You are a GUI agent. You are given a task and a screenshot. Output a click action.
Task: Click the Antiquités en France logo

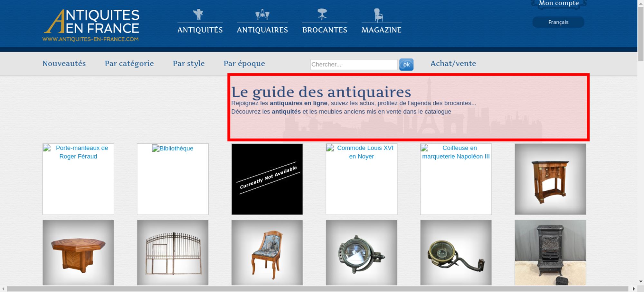(91, 25)
